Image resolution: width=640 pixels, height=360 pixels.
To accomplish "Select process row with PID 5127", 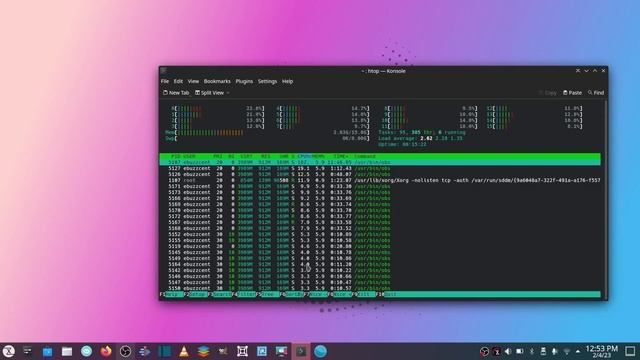I will point(380,168).
